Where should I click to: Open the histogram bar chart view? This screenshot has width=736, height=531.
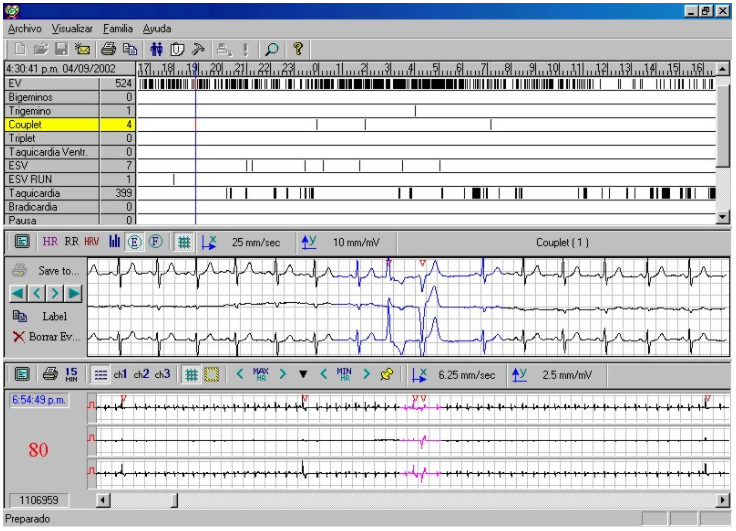[114, 241]
